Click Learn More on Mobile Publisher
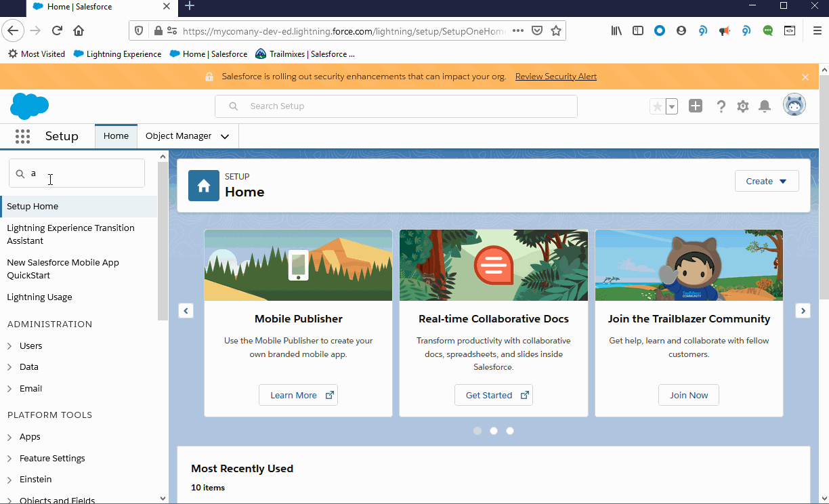Image resolution: width=829 pixels, height=504 pixels. [x=298, y=396]
